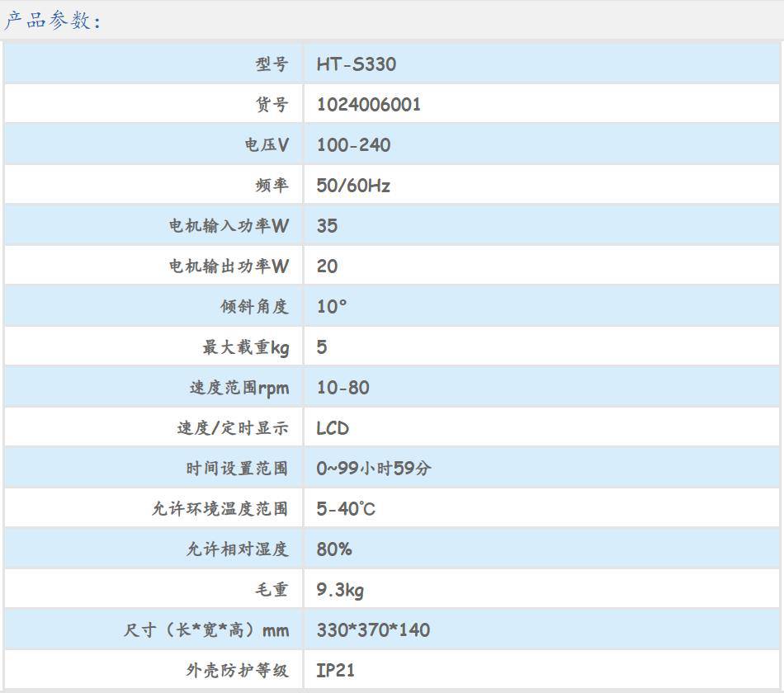Select the relative humidity value 80%

point(334,549)
